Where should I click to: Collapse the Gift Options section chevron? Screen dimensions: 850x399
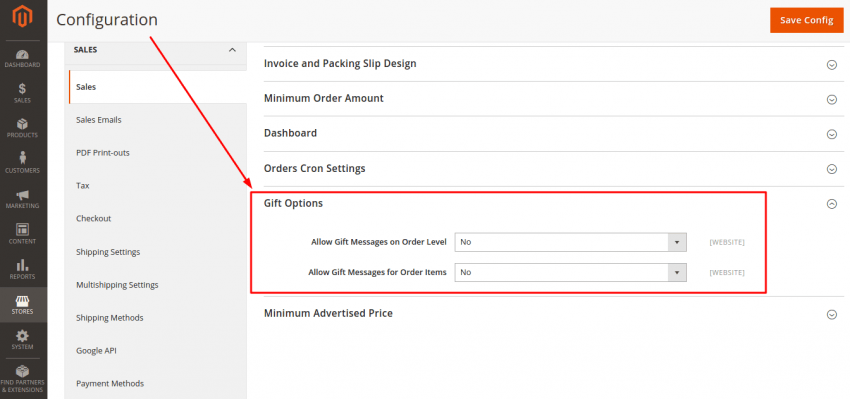pos(832,204)
